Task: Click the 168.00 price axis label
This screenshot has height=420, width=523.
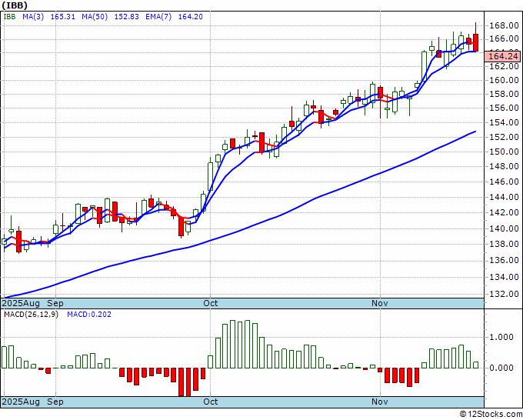Action: pos(504,25)
